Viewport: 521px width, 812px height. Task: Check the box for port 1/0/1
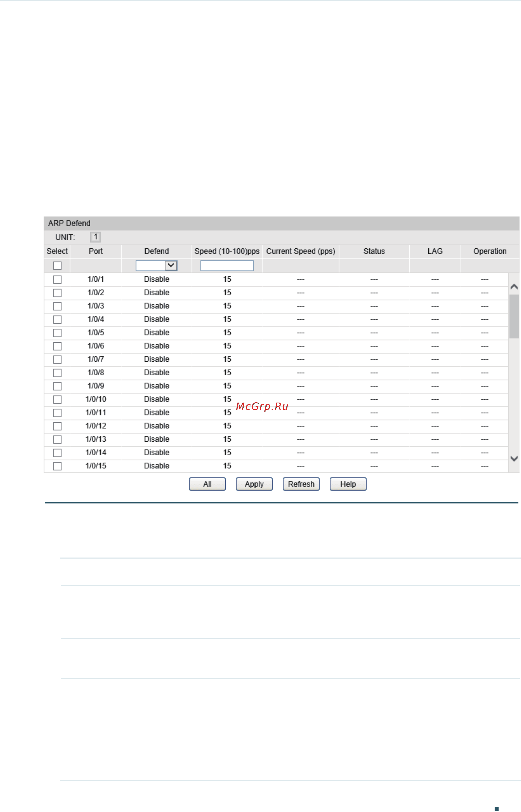click(58, 280)
